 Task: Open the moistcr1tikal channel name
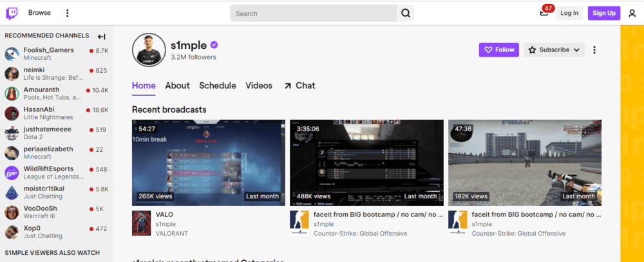tap(44, 189)
